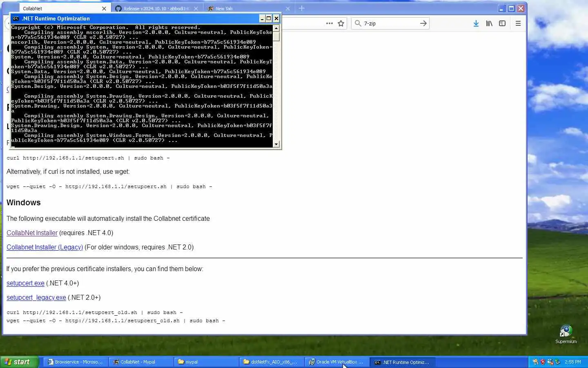Click the curl setupcert_old.sh command text
Image resolution: width=588 pixels, height=368 pixels.
click(95, 312)
